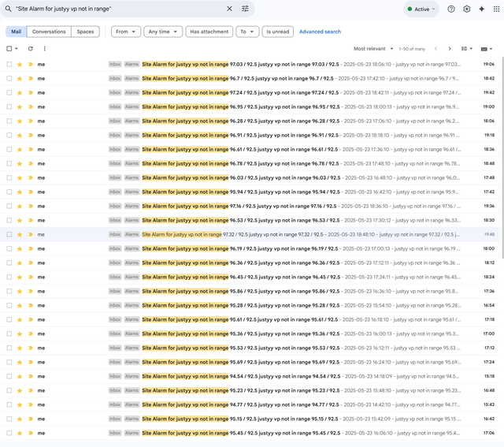Toggle importance marker on email 96.61 / 92.5
Image resolution: width=504 pixels, height=447 pixels.
pos(31,149)
